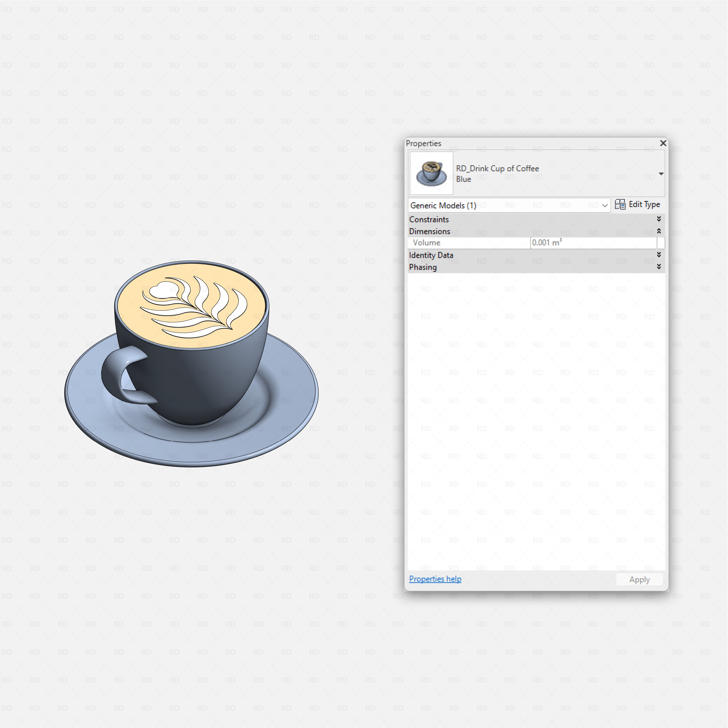
Task: Expand the Phasing section
Action: point(659,267)
